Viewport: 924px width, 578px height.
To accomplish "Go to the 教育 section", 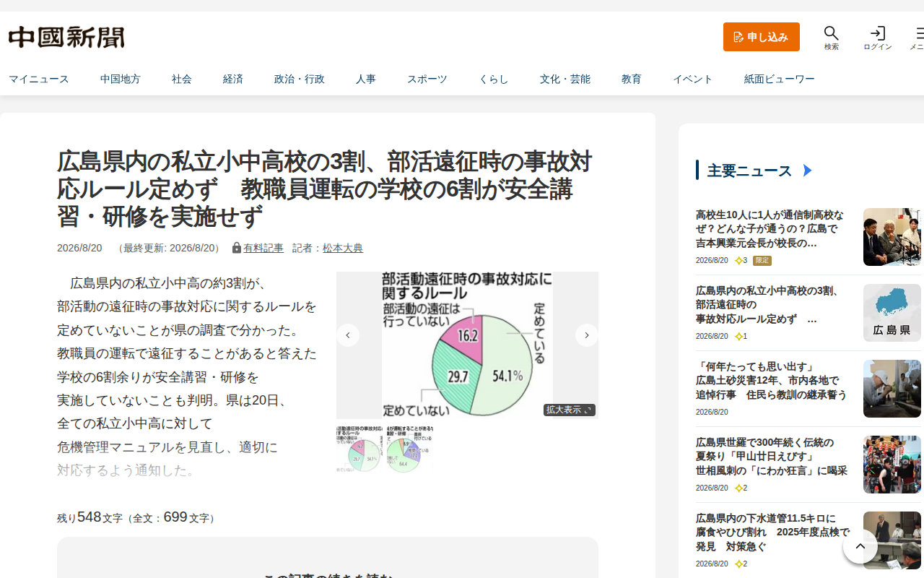I will coord(632,79).
